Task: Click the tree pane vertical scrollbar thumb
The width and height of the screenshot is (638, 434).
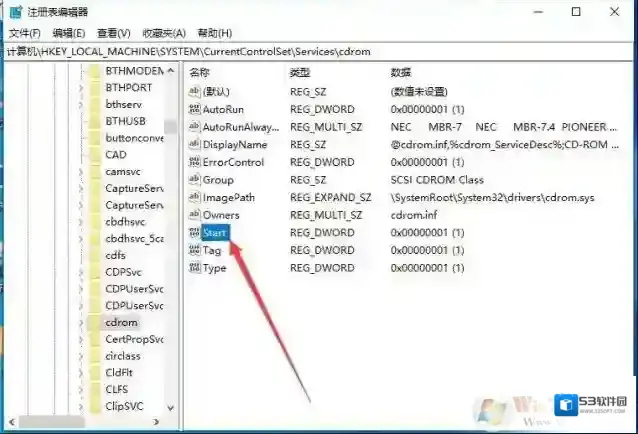Action: pyautogui.click(x=171, y=126)
